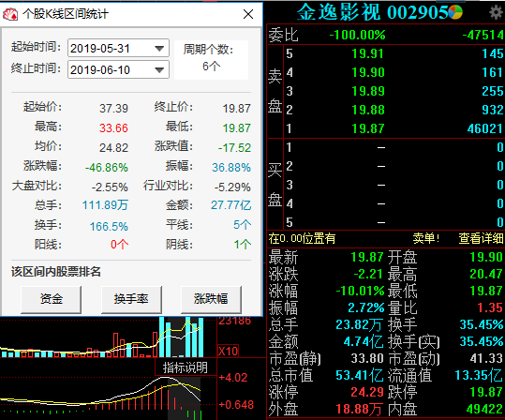The image size is (505, 420).
Task: Click the 起始价 value 37.39
Action: (113, 109)
